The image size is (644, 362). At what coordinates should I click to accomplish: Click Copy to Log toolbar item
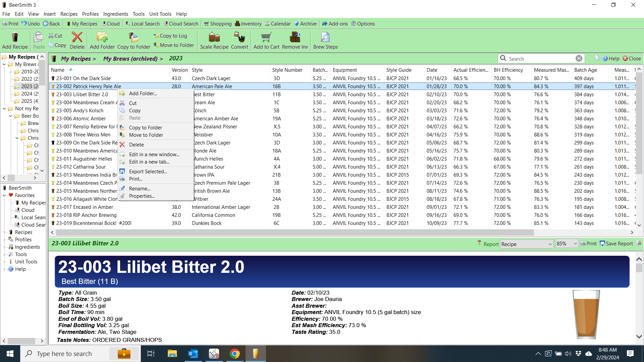pyautogui.click(x=170, y=36)
